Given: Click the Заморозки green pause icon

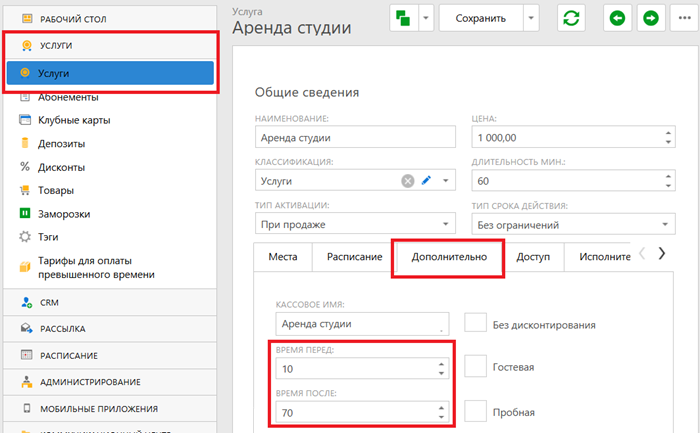Looking at the screenshot, I should pos(25,213).
